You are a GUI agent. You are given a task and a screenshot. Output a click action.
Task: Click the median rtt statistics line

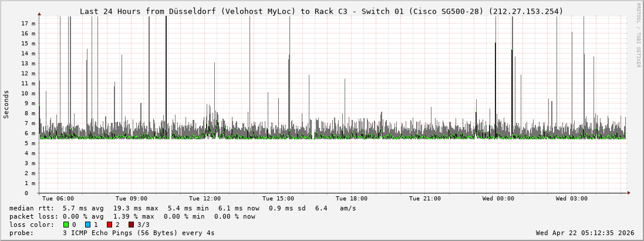point(183,208)
